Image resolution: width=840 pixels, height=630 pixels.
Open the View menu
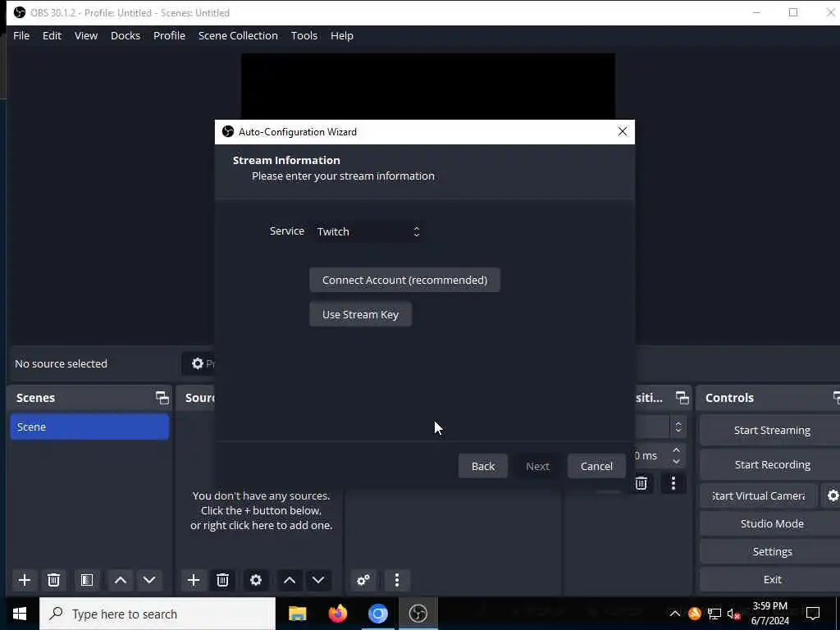(x=85, y=35)
